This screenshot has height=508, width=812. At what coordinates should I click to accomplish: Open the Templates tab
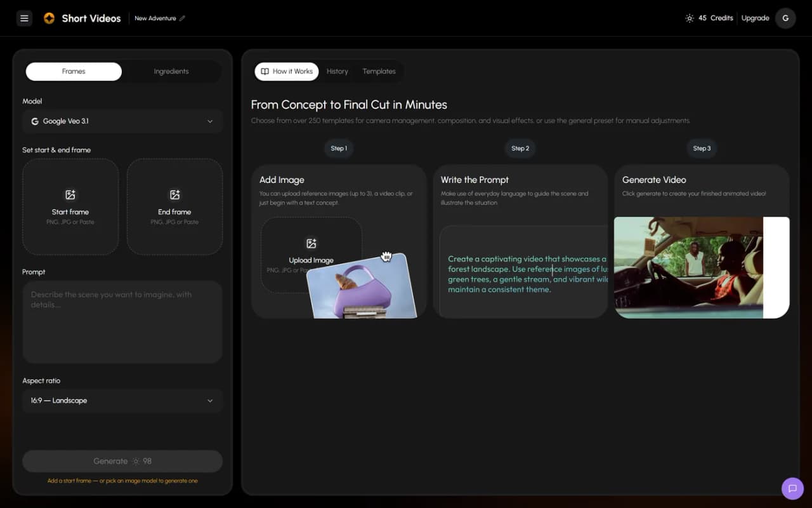(379, 71)
